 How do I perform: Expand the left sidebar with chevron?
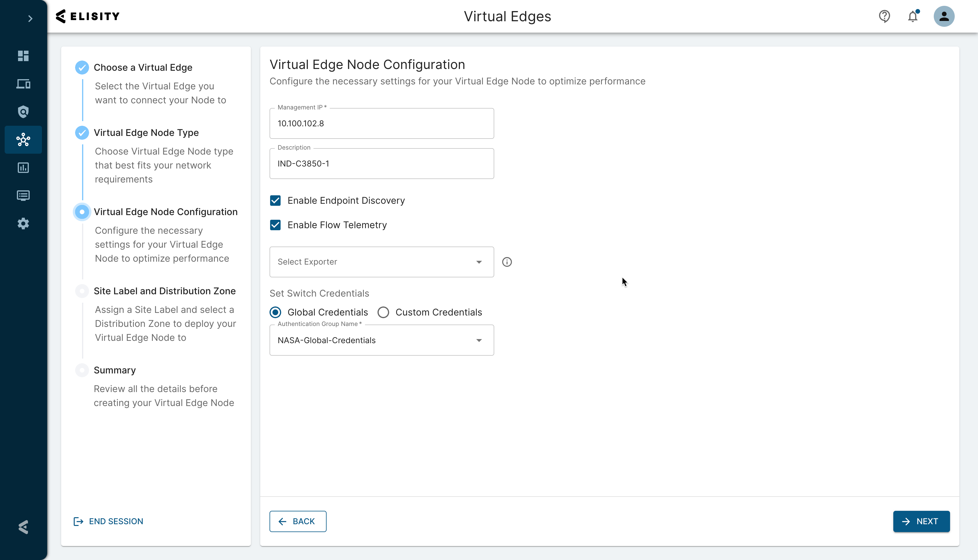pos(30,18)
